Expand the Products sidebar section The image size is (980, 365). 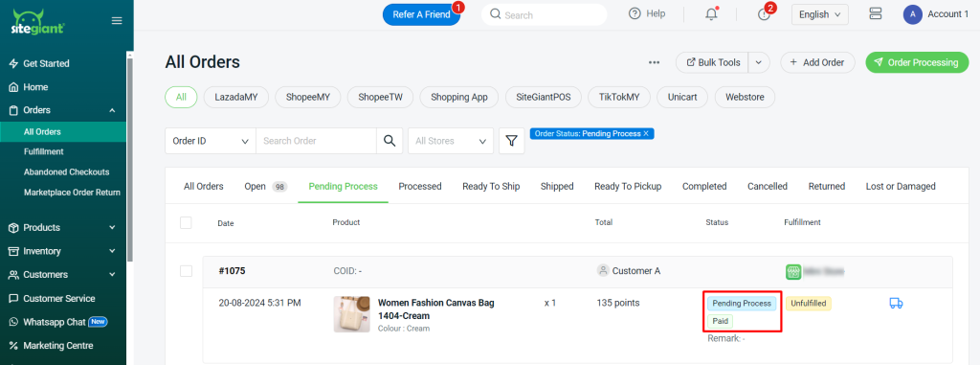[113, 228]
